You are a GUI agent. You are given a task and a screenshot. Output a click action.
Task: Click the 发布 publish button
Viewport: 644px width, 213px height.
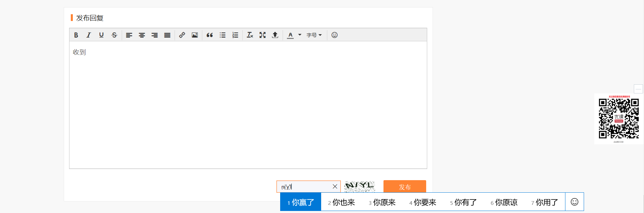pyautogui.click(x=405, y=187)
